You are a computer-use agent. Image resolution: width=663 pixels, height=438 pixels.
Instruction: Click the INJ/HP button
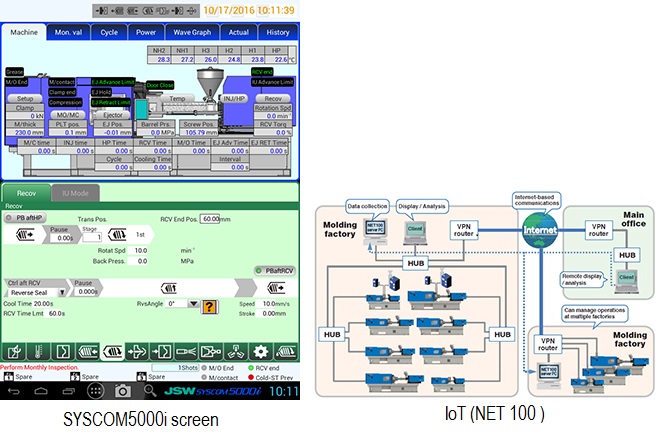[234, 99]
